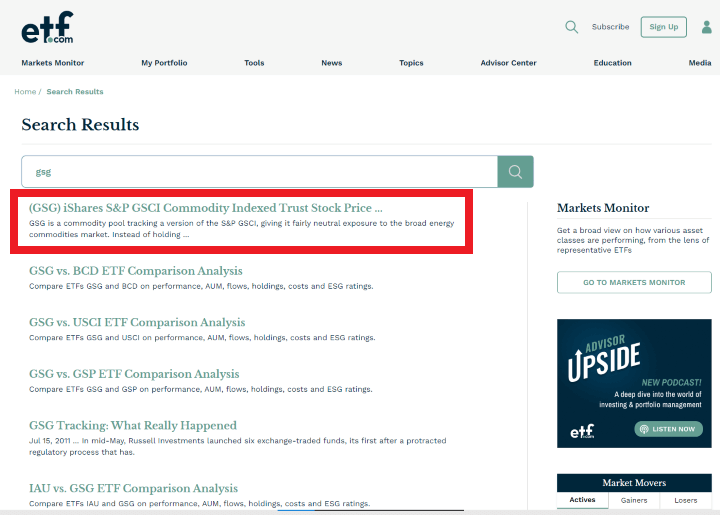720x515 pixels.
Task: Open the Media menu
Action: [x=700, y=63]
